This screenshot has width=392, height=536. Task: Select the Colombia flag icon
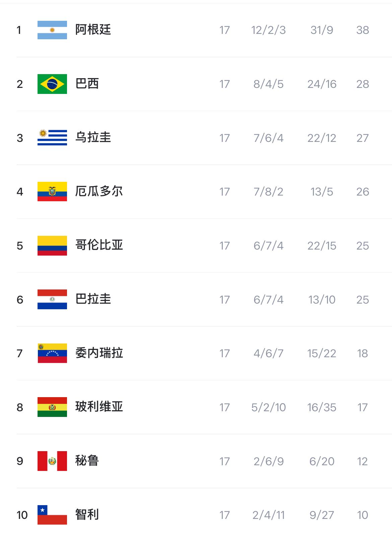[x=52, y=246]
